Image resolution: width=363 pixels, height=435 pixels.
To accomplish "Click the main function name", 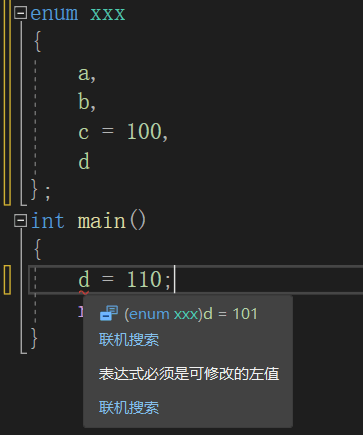I will (102, 221).
